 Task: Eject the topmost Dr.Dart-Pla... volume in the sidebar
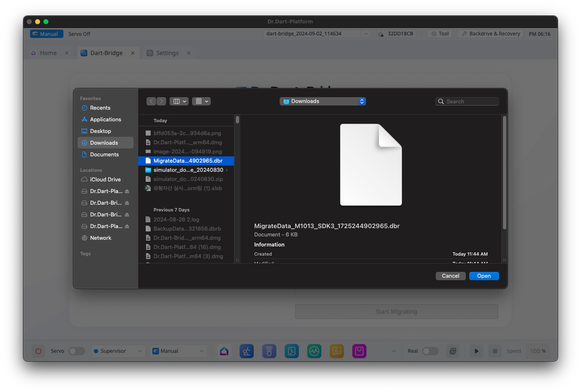(127, 191)
